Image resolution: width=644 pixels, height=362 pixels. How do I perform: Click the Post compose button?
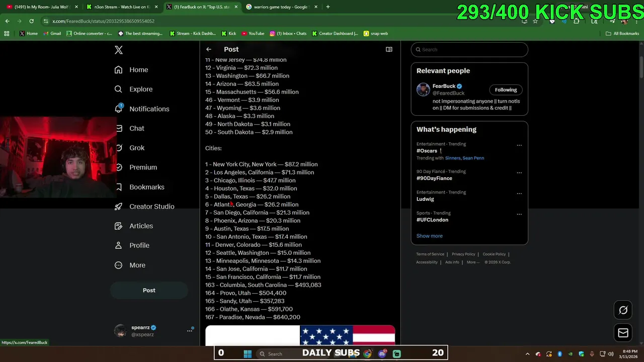pyautogui.click(x=149, y=290)
